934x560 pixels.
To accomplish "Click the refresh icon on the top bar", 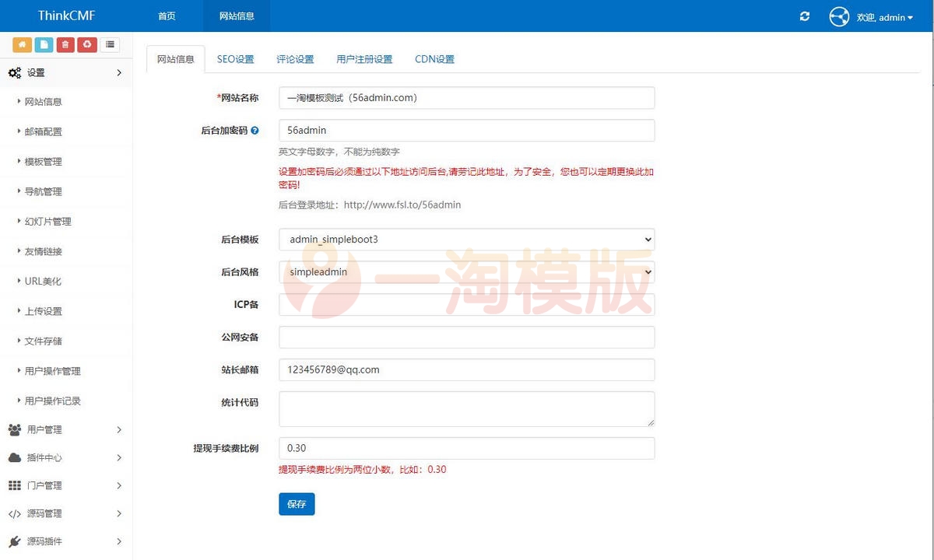I will [805, 16].
